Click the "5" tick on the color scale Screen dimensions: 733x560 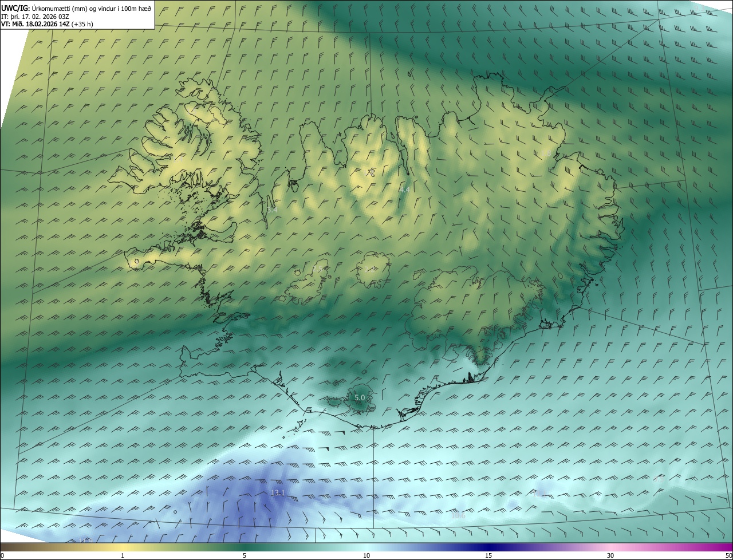click(x=245, y=556)
